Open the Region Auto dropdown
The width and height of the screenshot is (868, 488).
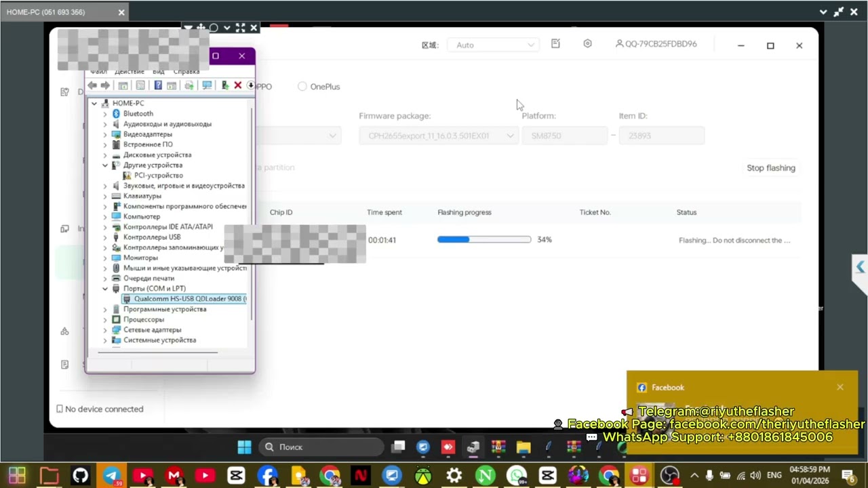click(494, 45)
